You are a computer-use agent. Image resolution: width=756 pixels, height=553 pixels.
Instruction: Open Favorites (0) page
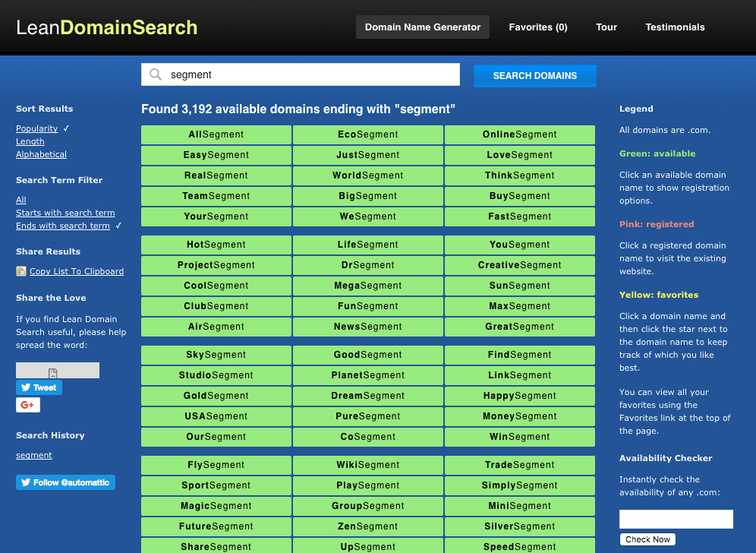(x=538, y=27)
